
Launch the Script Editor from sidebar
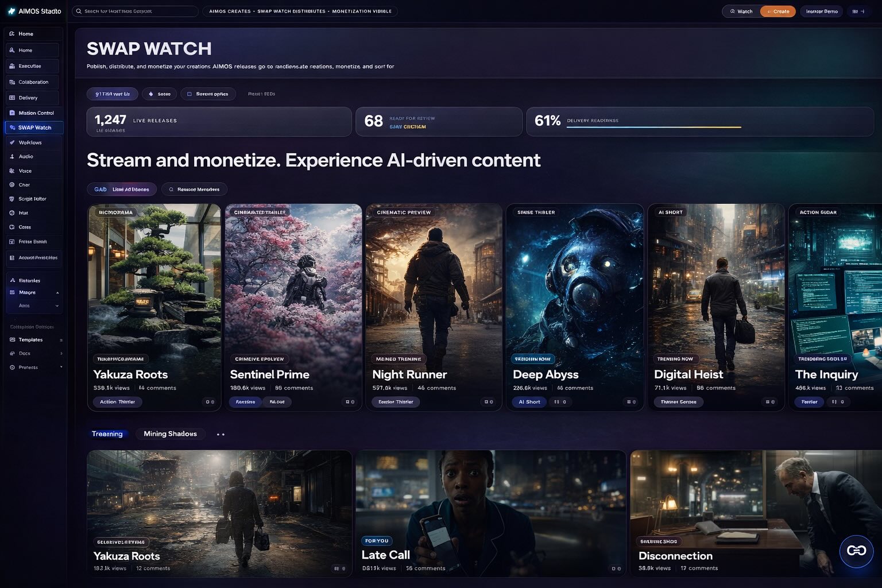33,198
